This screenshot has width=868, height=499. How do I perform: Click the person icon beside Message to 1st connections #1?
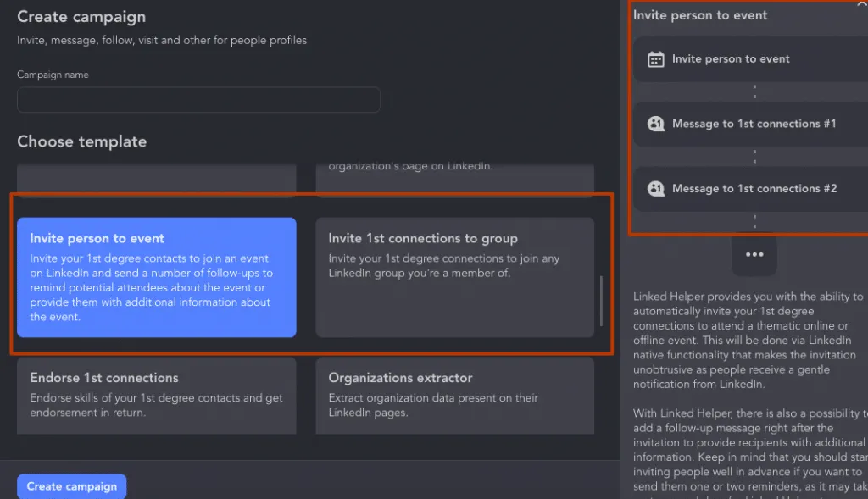pyautogui.click(x=655, y=124)
